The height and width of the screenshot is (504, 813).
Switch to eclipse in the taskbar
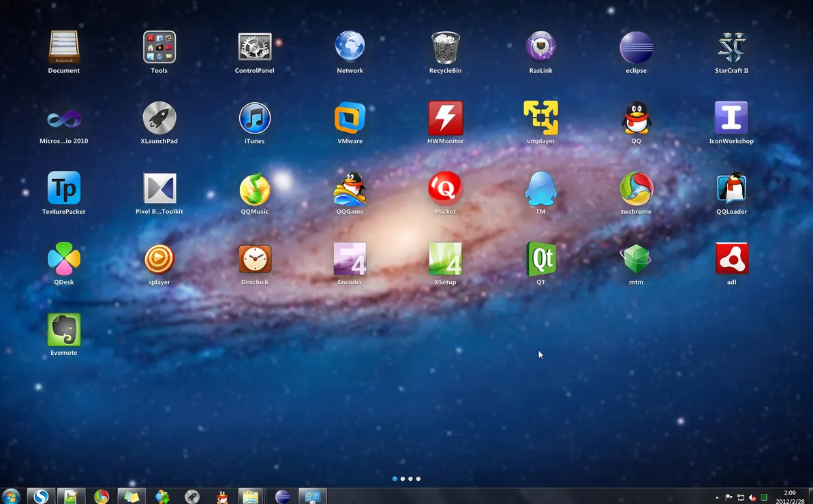[283, 497]
